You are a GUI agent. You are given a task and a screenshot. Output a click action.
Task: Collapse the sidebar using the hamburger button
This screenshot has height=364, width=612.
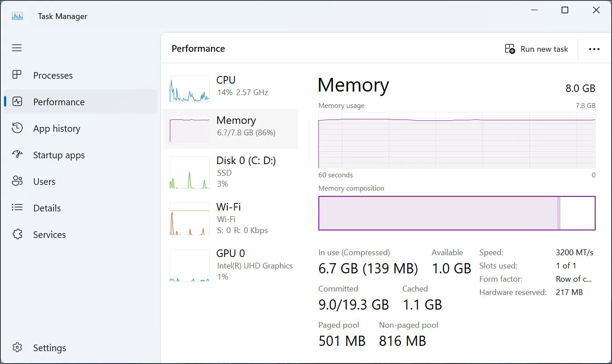17,48
